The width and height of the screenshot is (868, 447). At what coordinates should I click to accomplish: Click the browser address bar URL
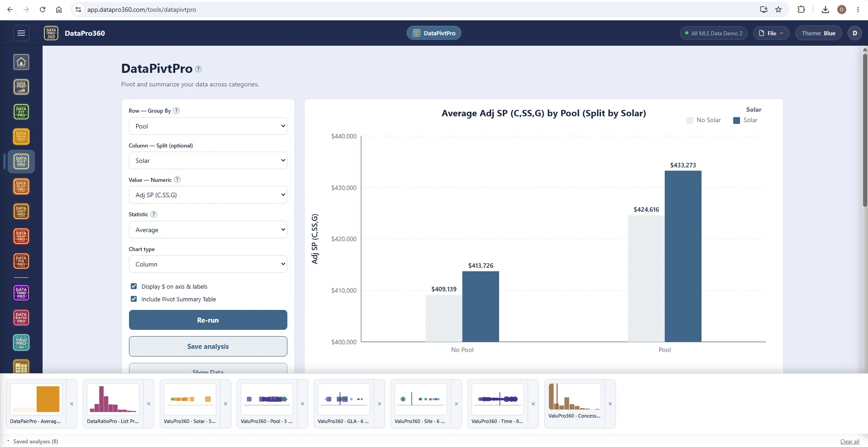point(142,10)
